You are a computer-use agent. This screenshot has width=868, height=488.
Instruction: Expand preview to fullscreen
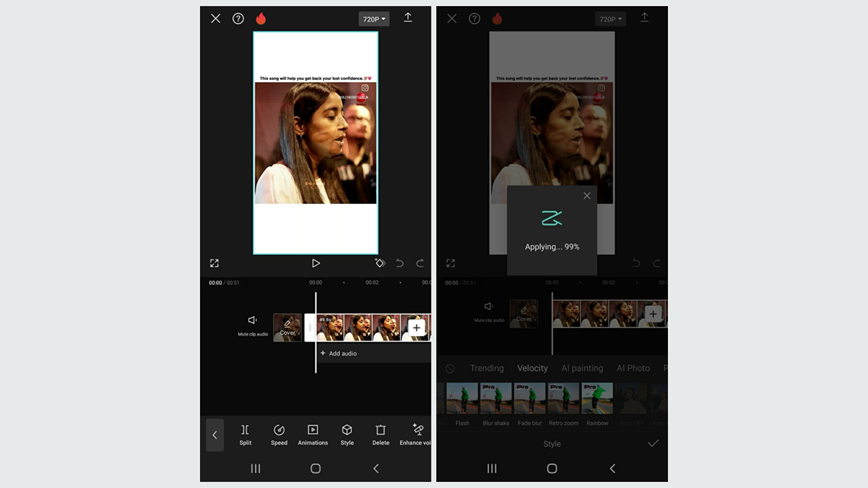click(x=214, y=263)
